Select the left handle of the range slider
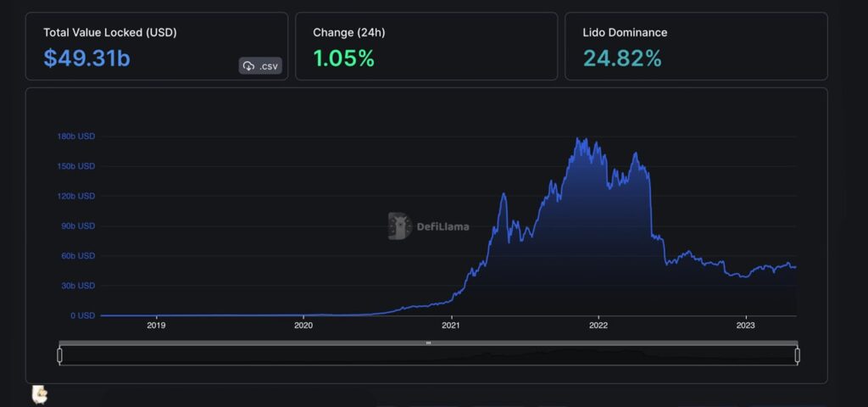This screenshot has height=407, width=868. (59, 354)
